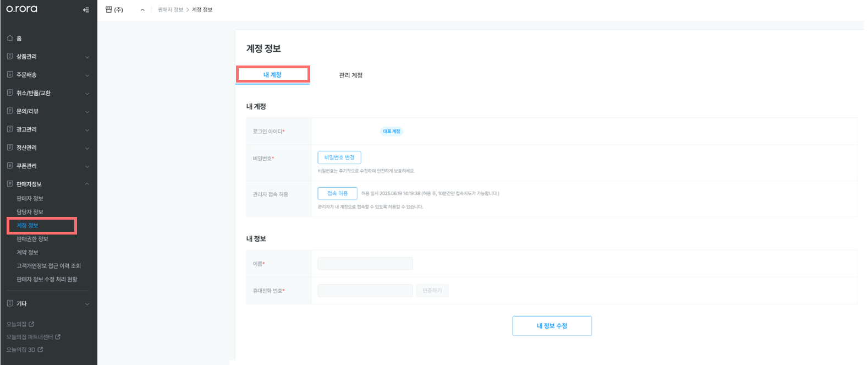Click the 이름 input field
The image size is (868, 365).
click(365, 264)
